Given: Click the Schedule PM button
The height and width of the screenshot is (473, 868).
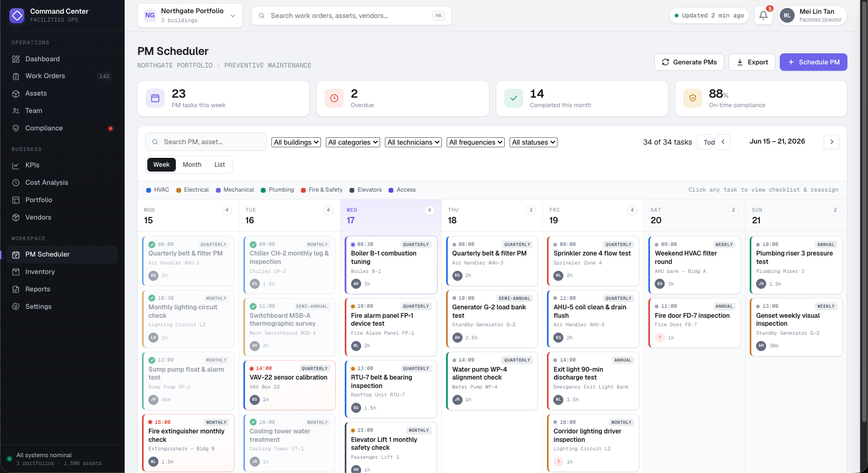Looking at the screenshot, I should tap(814, 62).
